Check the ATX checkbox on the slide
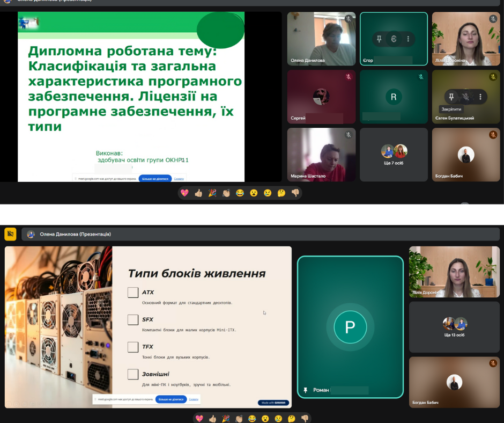504x423 pixels. coord(133,293)
